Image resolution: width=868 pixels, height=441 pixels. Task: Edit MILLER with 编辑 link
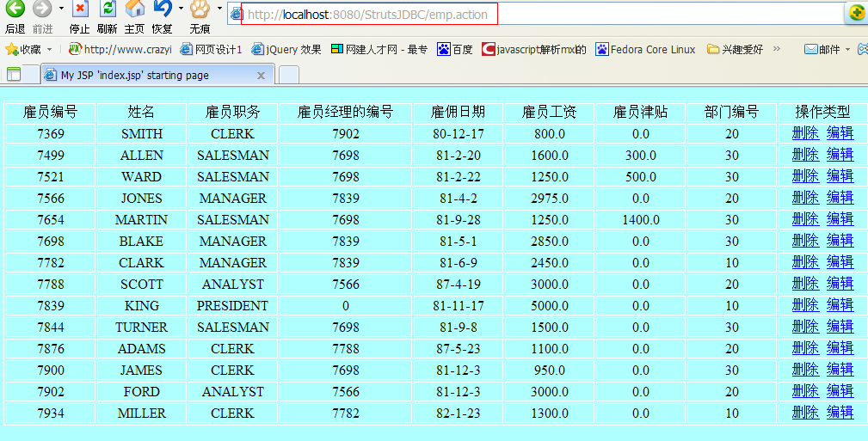click(x=840, y=413)
